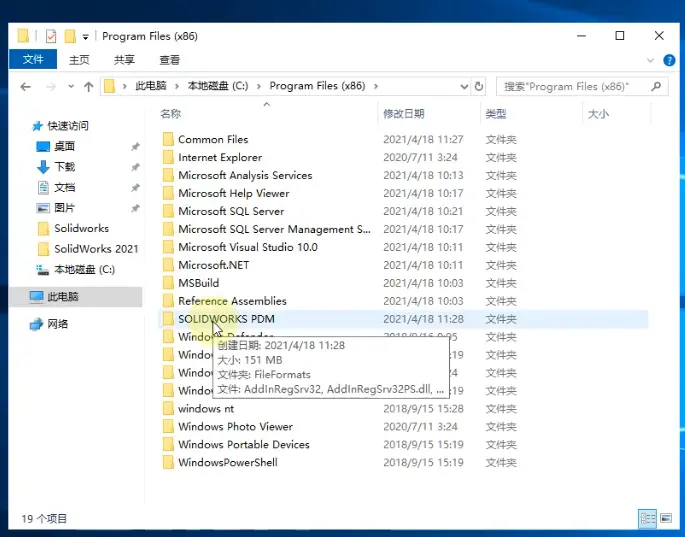This screenshot has width=685, height=537.
Task: Click the pin icon beside 文档
Action: pyautogui.click(x=135, y=188)
